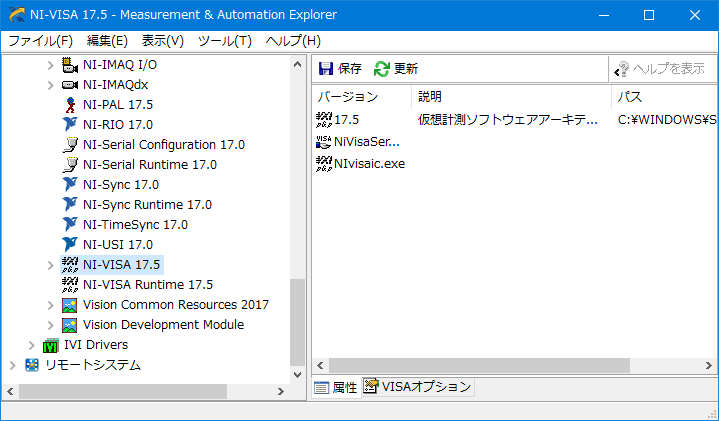Select the Vision Development Module label

pos(163,325)
